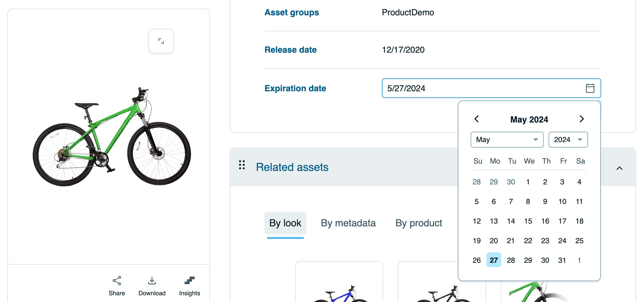Screen dimensions: 644x302
Task: Open the Insights icon
Action: click(190, 281)
